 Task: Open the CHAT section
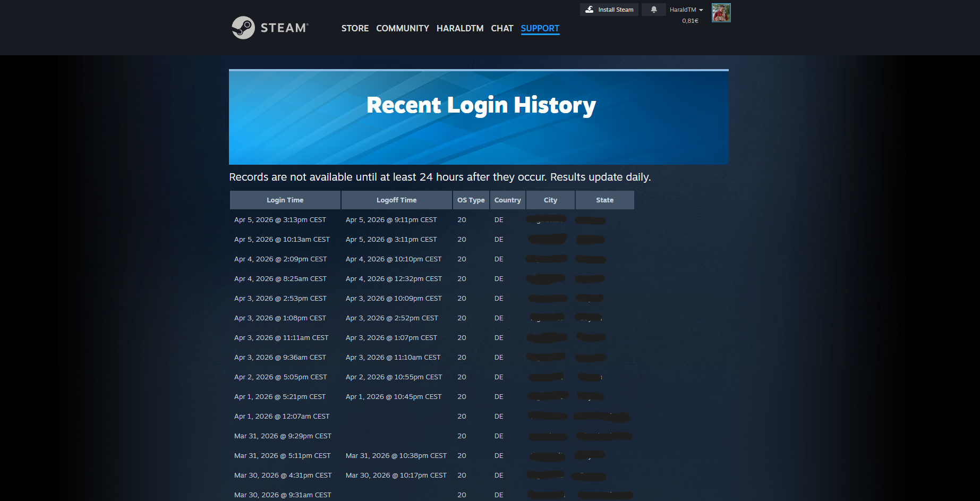[x=501, y=28]
